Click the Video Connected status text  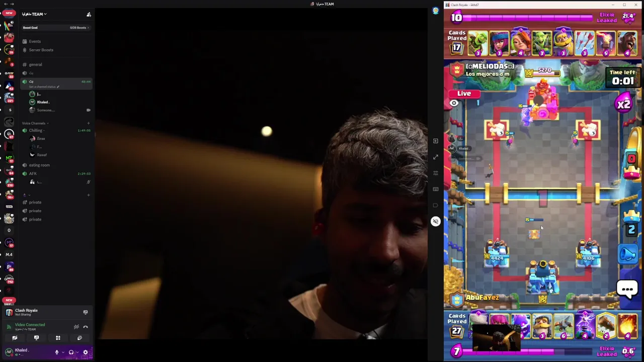pos(30,325)
